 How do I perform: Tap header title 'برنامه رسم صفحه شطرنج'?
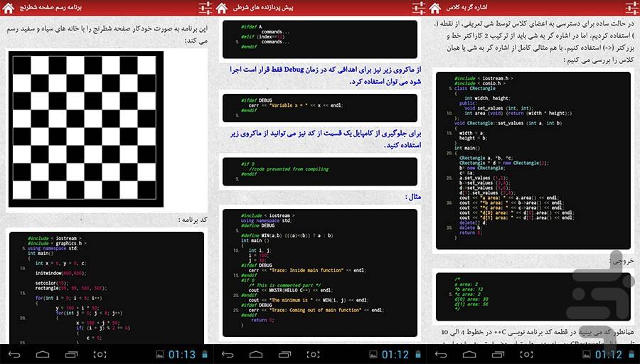51,7
